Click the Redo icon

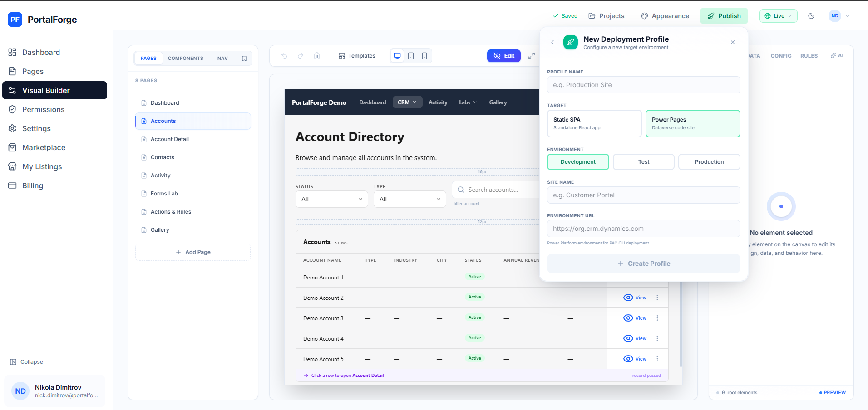(x=301, y=56)
